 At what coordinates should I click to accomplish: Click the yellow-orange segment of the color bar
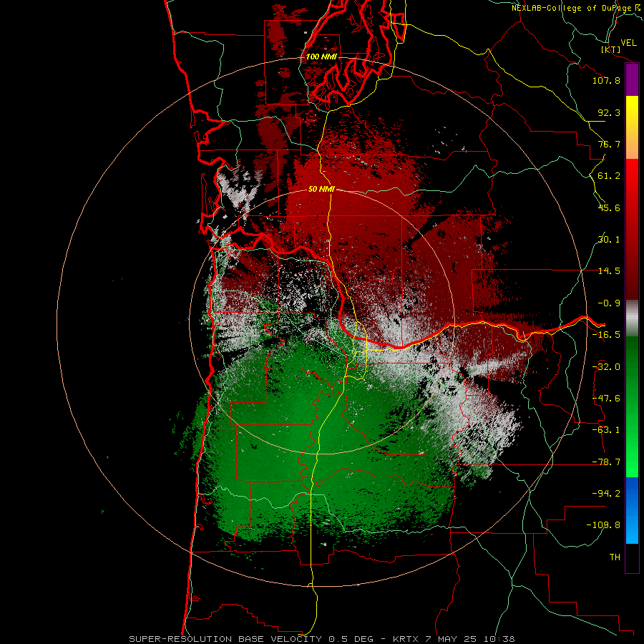632,127
